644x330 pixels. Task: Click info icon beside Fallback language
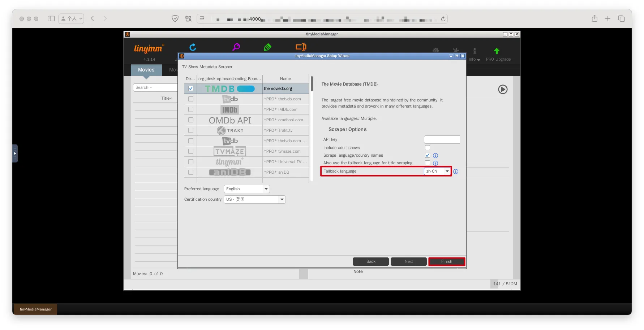pos(456,171)
